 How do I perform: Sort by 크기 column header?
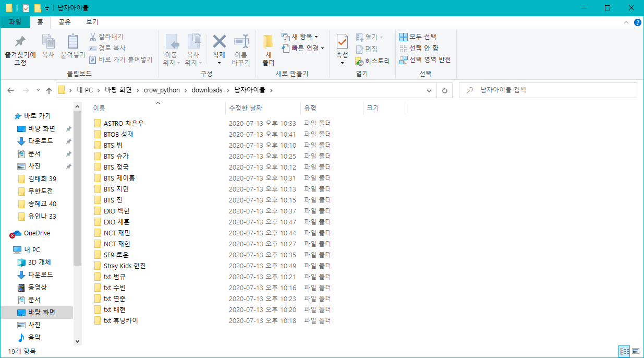[x=384, y=108]
